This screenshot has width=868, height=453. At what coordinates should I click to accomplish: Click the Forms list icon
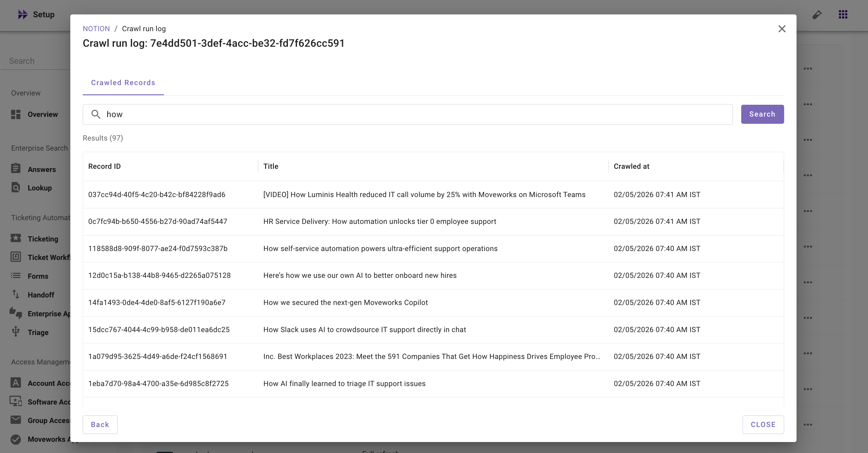16,276
